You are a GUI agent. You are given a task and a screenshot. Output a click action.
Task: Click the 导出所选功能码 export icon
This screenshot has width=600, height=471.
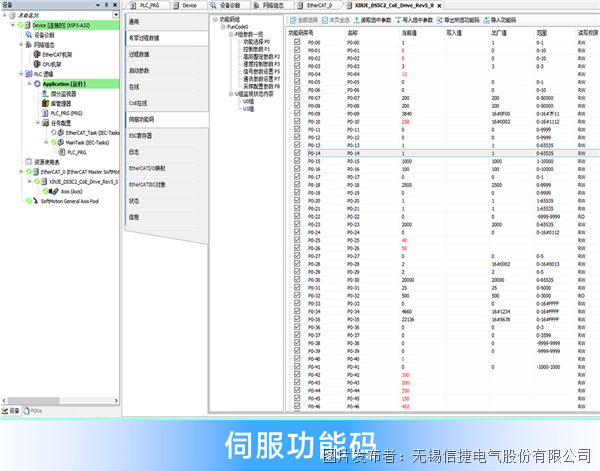tap(440, 20)
